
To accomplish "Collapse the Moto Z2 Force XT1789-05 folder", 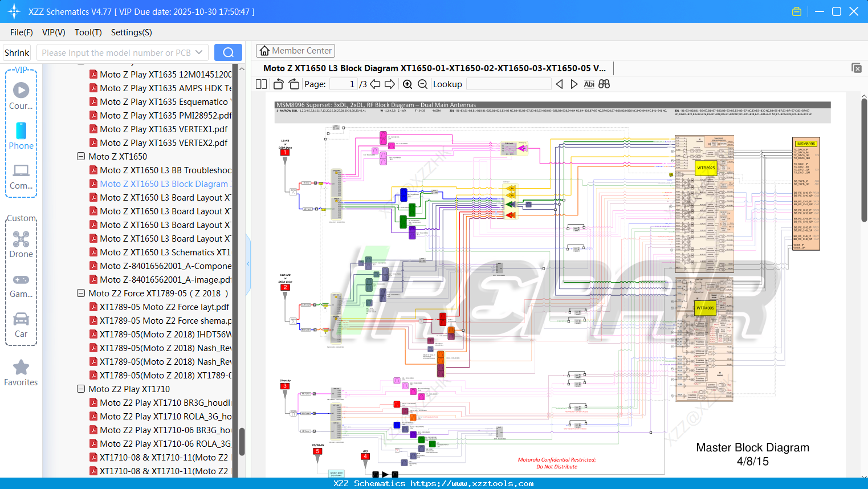I will click(81, 293).
